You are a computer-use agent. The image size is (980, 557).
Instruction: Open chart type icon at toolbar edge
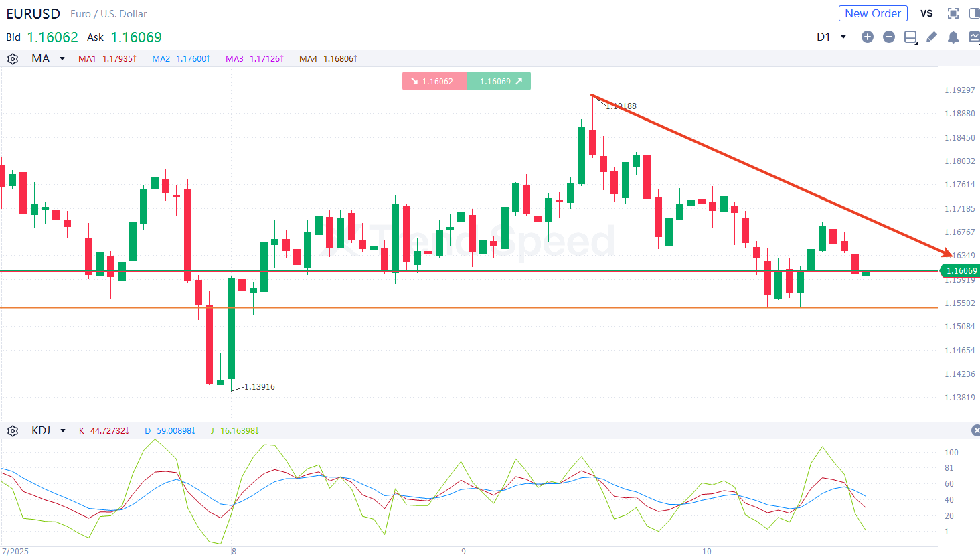pyautogui.click(x=975, y=37)
